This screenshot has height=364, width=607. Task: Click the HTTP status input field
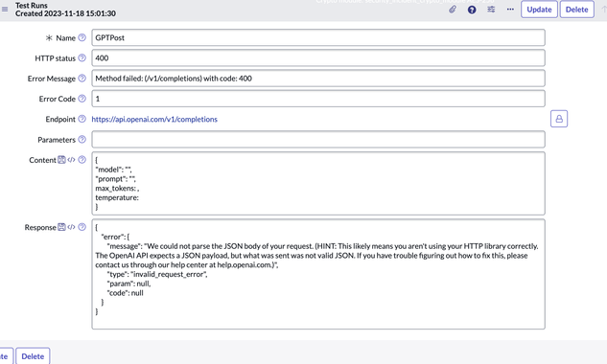[318, 58]
